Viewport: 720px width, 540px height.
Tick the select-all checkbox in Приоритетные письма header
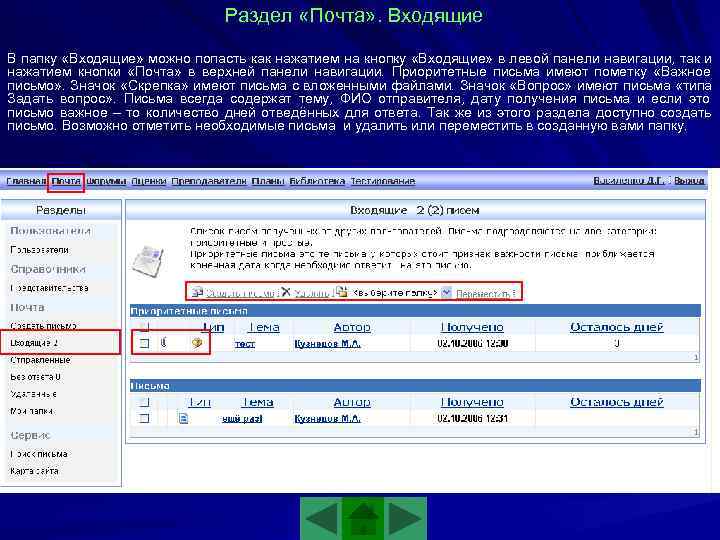tap(144, 327)
